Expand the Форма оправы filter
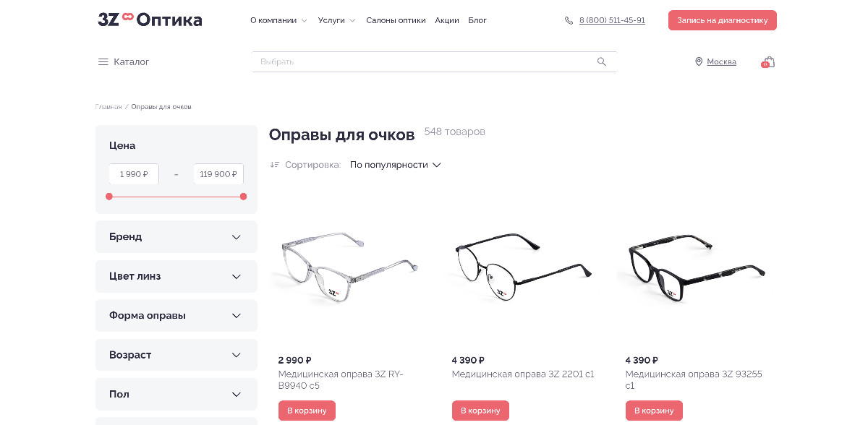Screen dimensions: 868x425 [176, 316]
